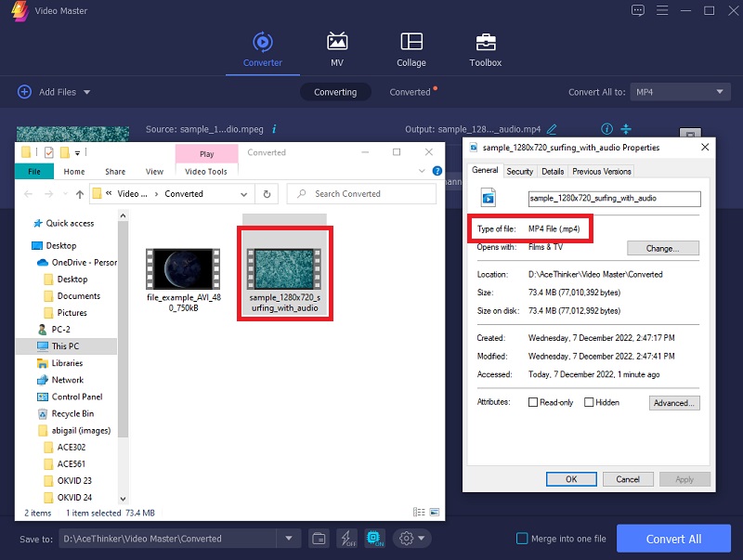Open the Share ribbon tab
The width and height of the screenshot is (743, 560).
tap(115, 172)
